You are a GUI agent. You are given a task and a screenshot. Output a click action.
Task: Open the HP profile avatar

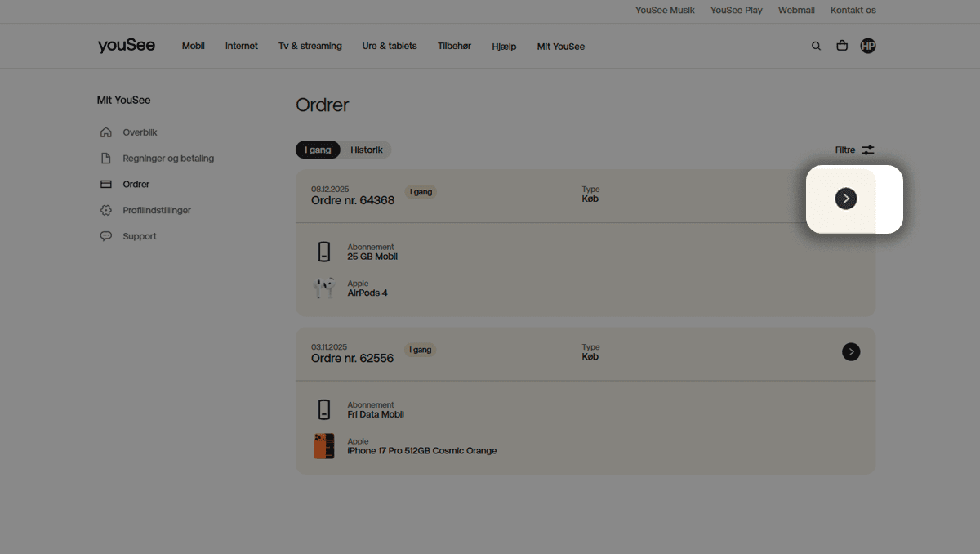868,47
